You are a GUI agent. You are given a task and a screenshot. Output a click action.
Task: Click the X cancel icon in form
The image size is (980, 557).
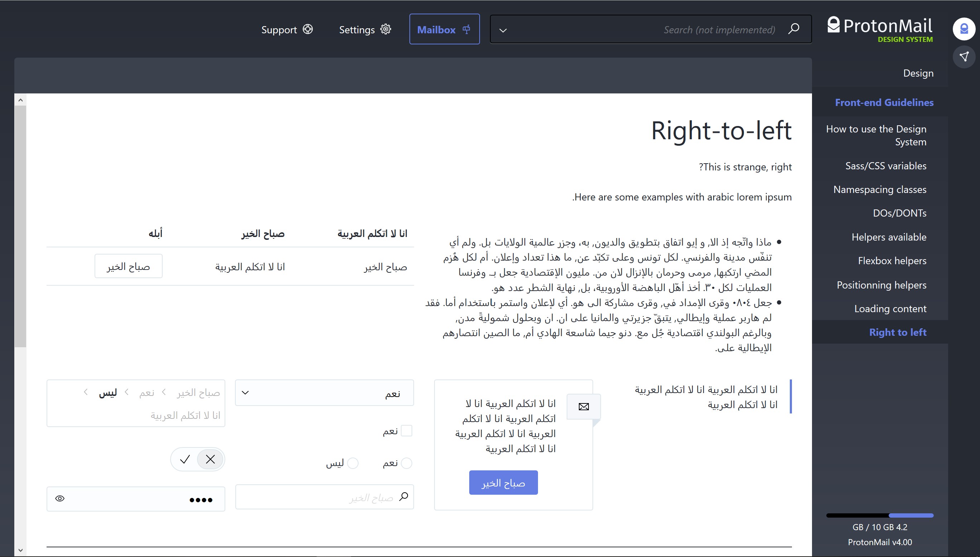[210, 459]
